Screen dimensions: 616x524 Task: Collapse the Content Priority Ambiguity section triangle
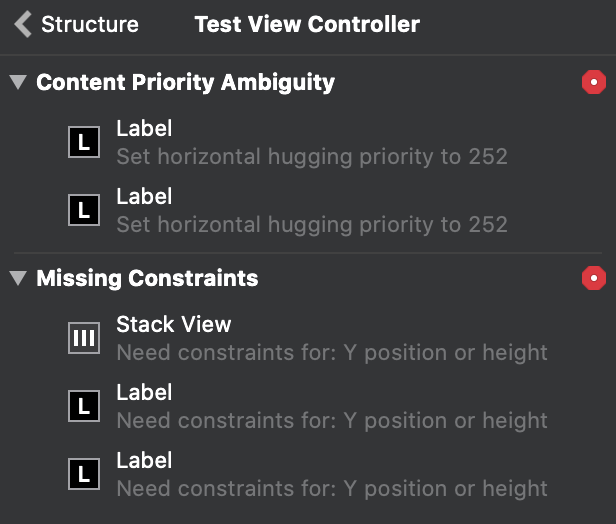click(18, 82)
